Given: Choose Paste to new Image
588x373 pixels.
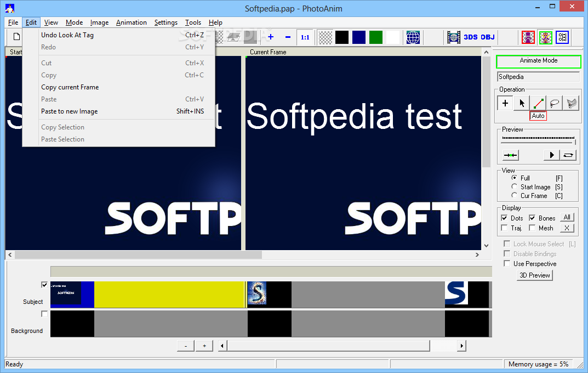Looking at the screenshot, I should tap(118, 111).
